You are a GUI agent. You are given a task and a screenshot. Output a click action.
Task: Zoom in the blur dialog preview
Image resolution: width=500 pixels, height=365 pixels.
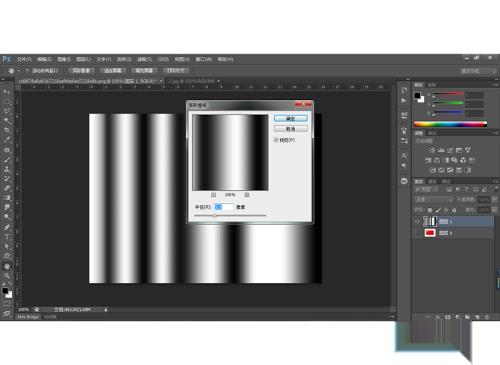click(247, 195)
